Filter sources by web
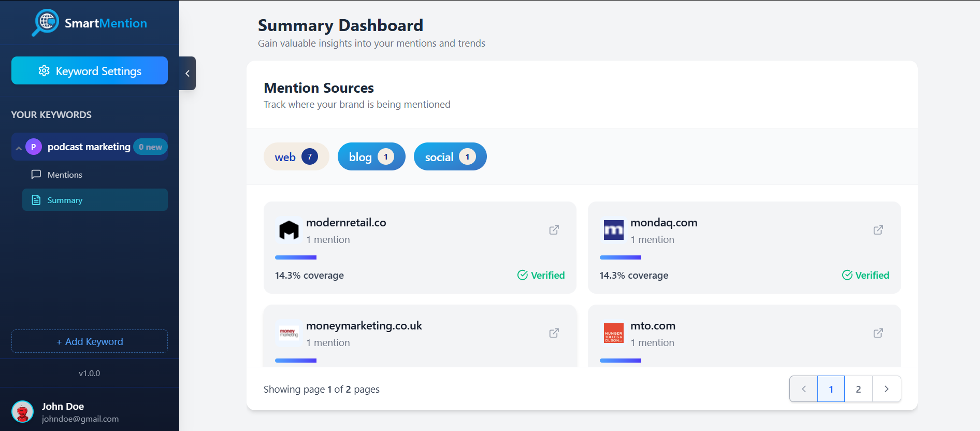The image size is (980, 431). [x=296, y=157]
